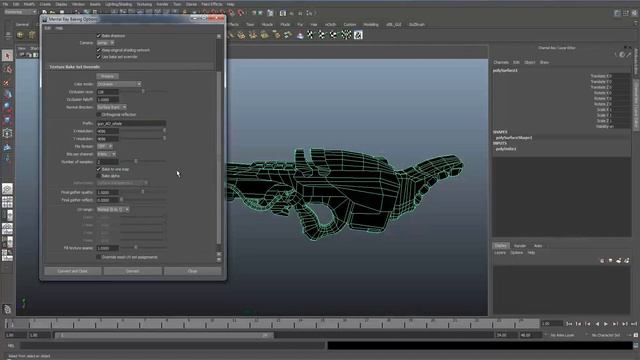
Task: Open Channels menu in Channel Box
Action: [501, 62]
